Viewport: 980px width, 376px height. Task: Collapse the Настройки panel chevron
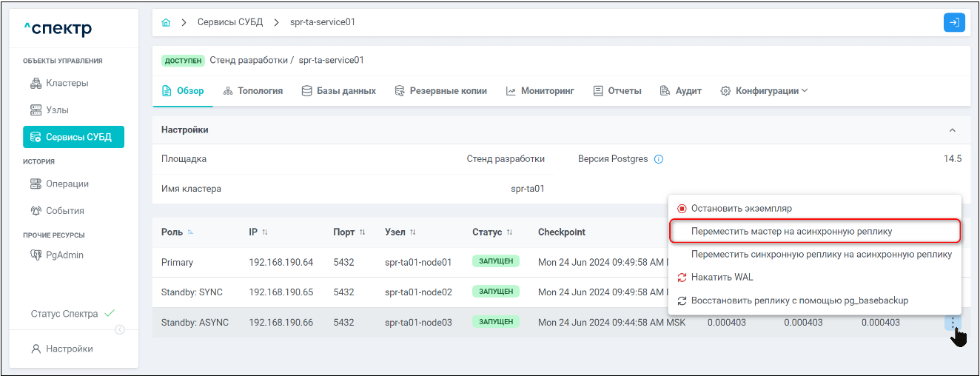[952, 130]
